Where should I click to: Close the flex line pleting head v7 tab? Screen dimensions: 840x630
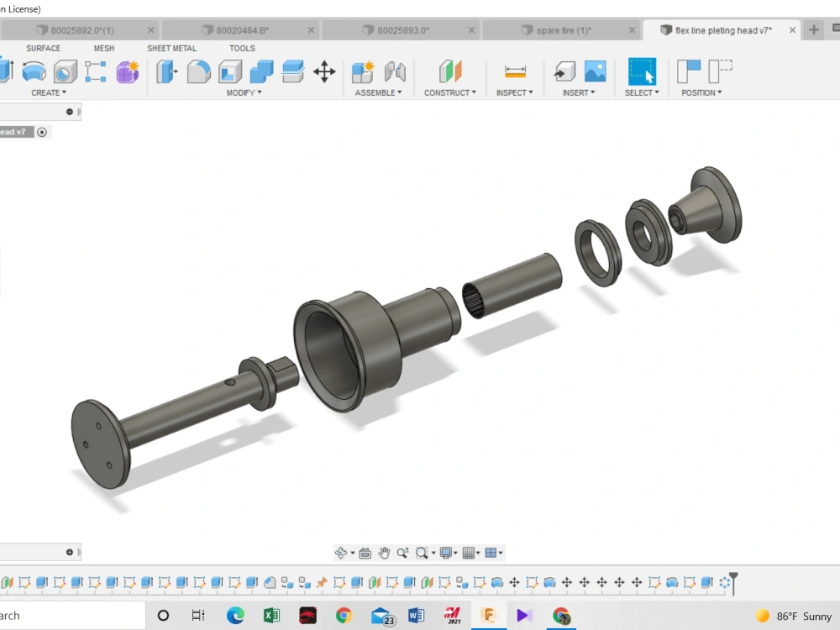(792, 30)
